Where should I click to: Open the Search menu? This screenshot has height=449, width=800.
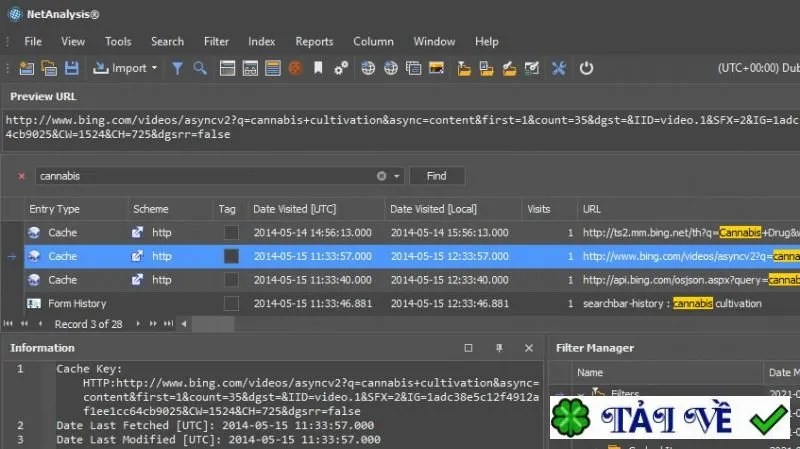pyautogui.click(x=167, y=41)
